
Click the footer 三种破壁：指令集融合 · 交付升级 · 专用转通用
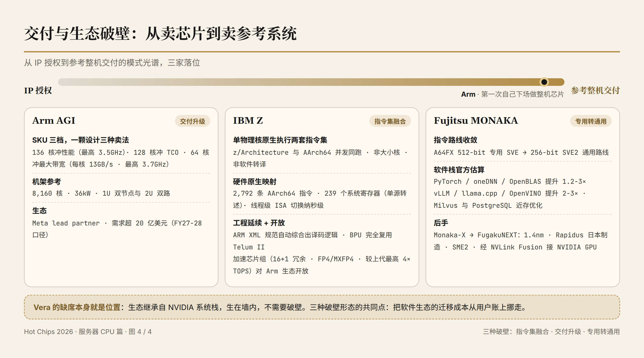[x=551, y=332]
